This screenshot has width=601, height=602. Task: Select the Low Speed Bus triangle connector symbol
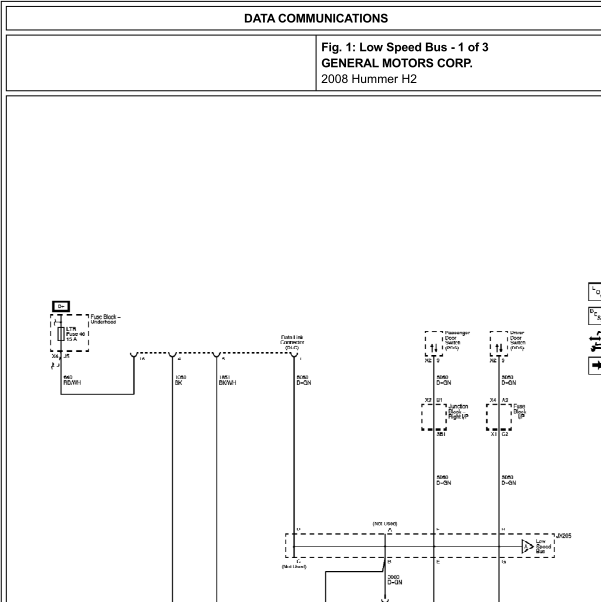[527, 546]
